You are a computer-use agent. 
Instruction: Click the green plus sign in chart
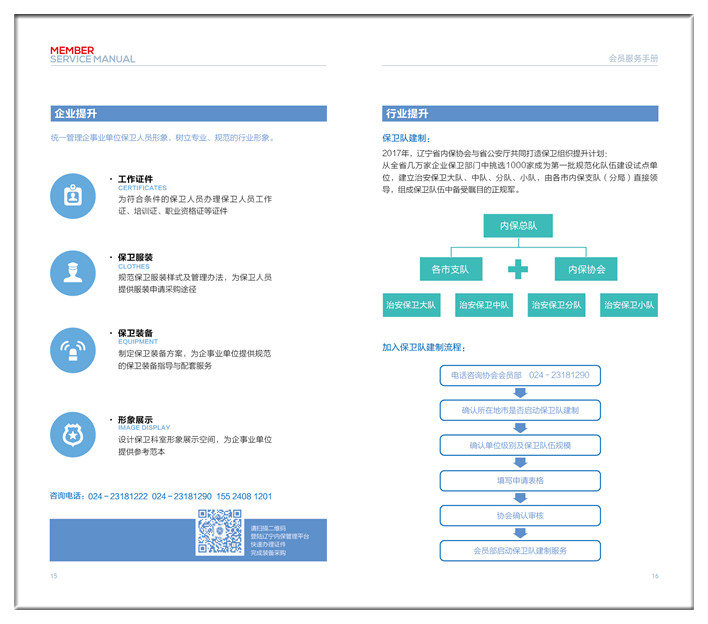point(517,270)
